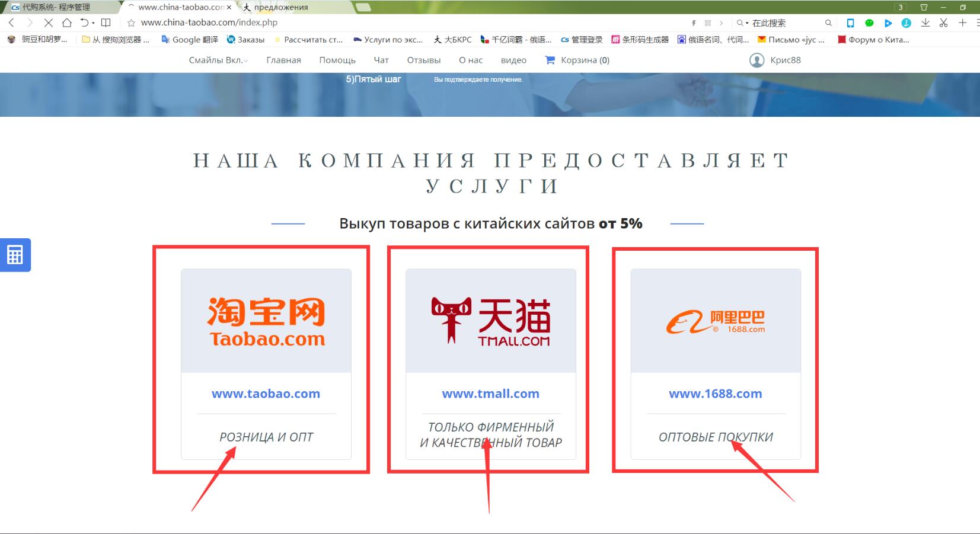Expand the Смайлы Вкл. dropdown
Viewport: 980px width, 534px height.
218,60
